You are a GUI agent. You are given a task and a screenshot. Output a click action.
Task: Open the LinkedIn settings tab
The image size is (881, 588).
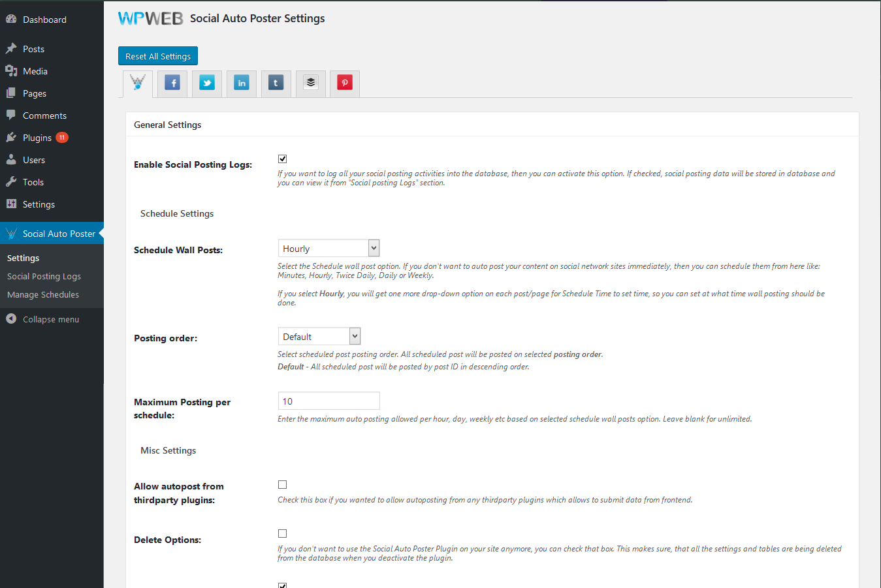pos(242,83)
